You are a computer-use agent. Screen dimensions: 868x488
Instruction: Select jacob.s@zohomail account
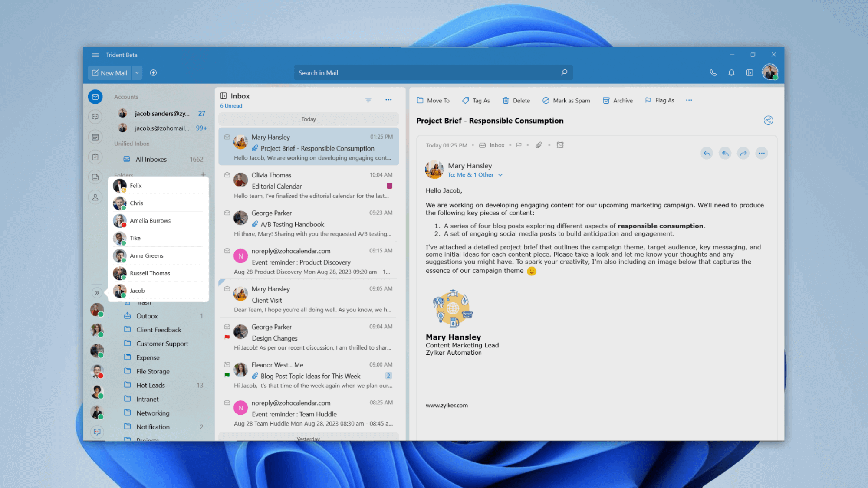click(x=161, y=128)
